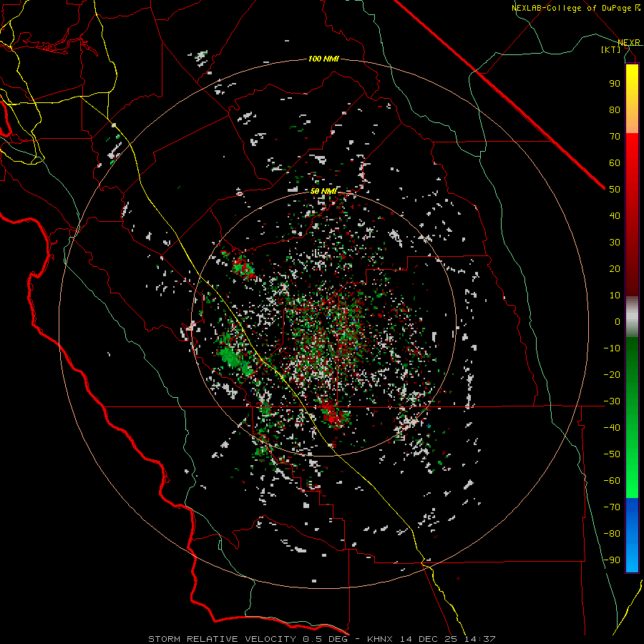Click the -70 value on velocity scale
This screenshot has width=644, height=644.
coord(612,507)
